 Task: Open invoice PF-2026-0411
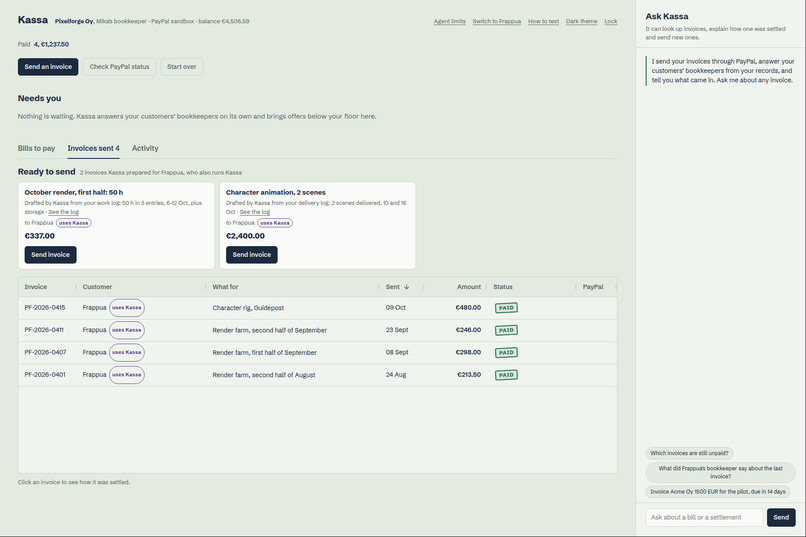point(44,330)
